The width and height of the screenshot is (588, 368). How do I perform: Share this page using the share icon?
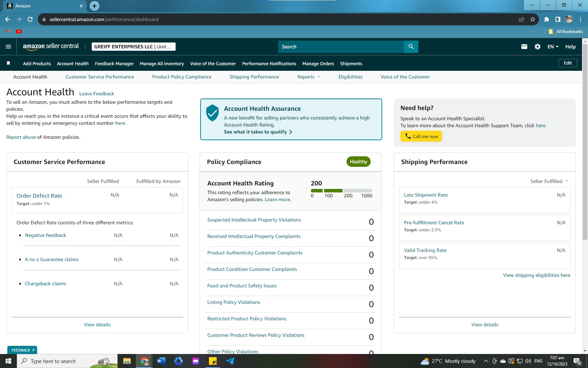pyautogui.click(x=521, y=19)
